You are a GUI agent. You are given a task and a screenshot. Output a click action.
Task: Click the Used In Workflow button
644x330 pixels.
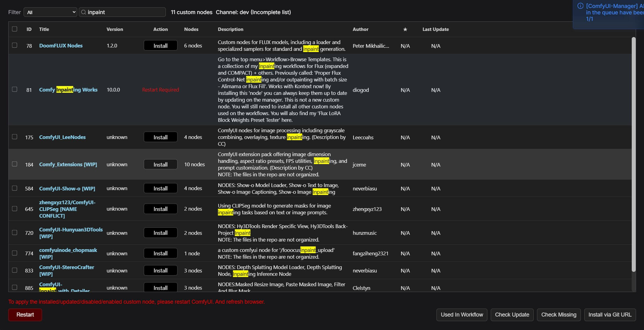462,315
